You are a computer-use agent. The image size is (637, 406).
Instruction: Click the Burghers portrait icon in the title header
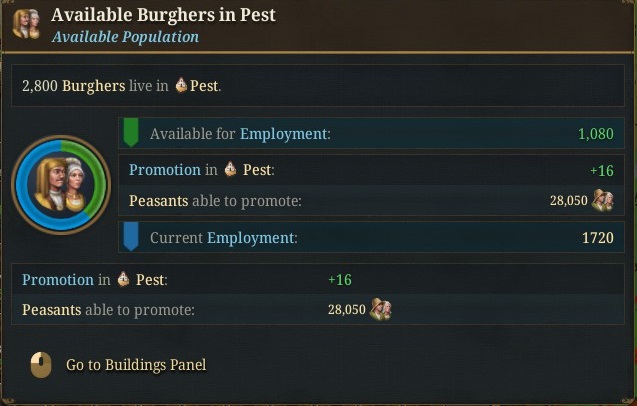pyautogui.click(x=26, y=24)
